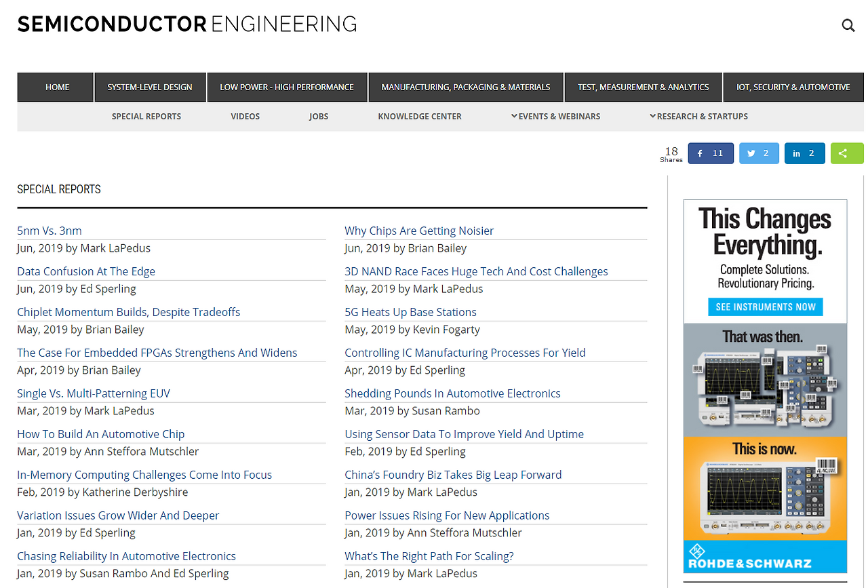The height and width of the screenshot is (588, 868).
Task: Open the 5nm Vs. 3nm article
Action: click(50, 231)
